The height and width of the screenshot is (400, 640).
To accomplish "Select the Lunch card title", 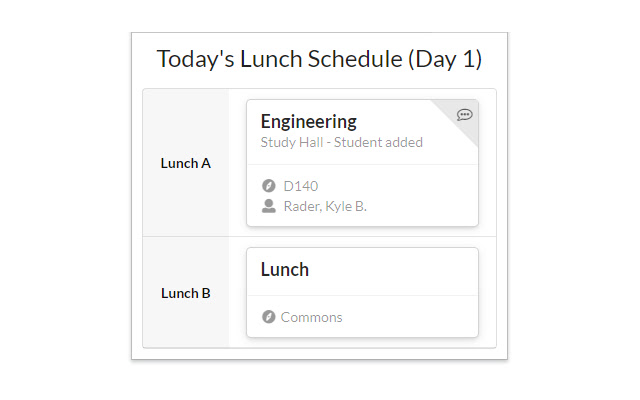I will point(284,269).
